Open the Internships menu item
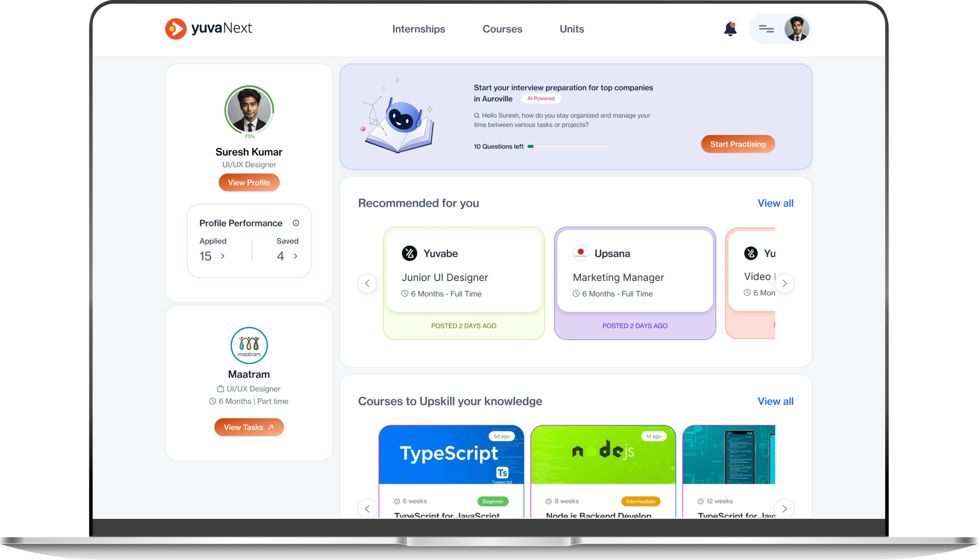The height and width of the screenshot is (560, 978). (x=418, y=29)
